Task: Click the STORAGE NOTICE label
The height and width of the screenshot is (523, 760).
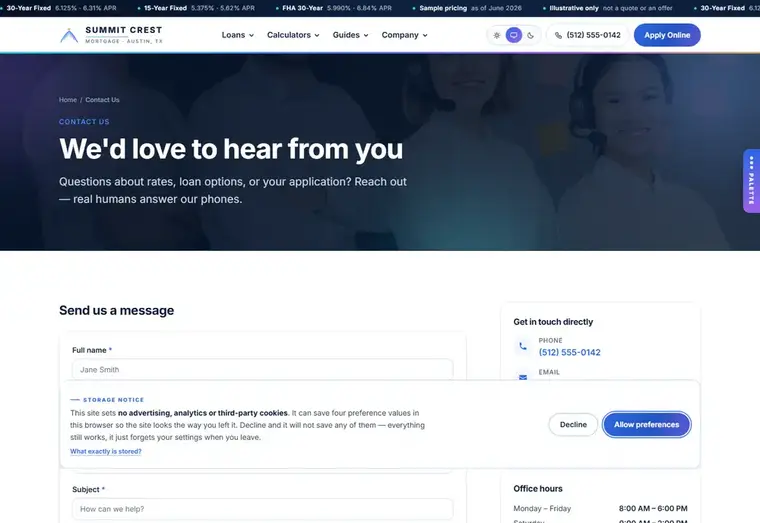Action: (x=113, y=400)
